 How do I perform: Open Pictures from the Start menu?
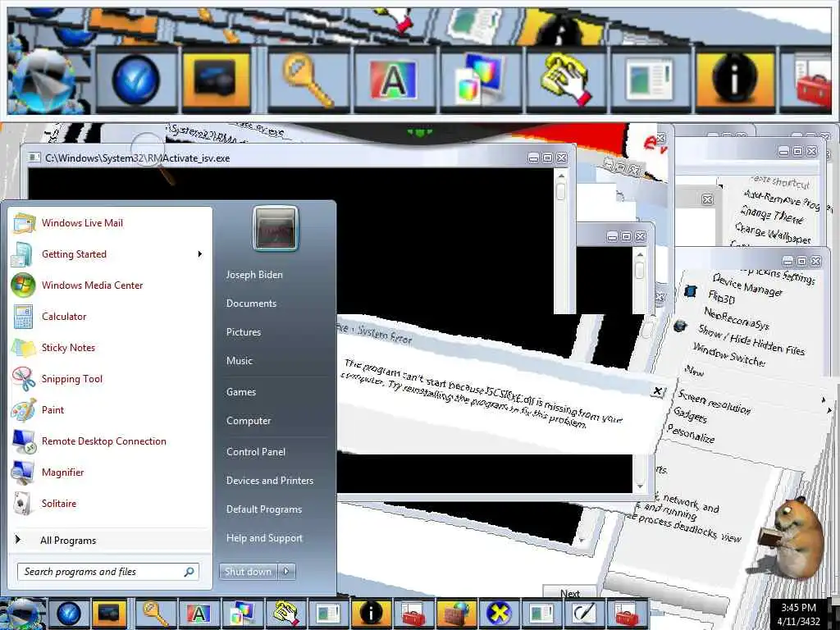[243, 332]
